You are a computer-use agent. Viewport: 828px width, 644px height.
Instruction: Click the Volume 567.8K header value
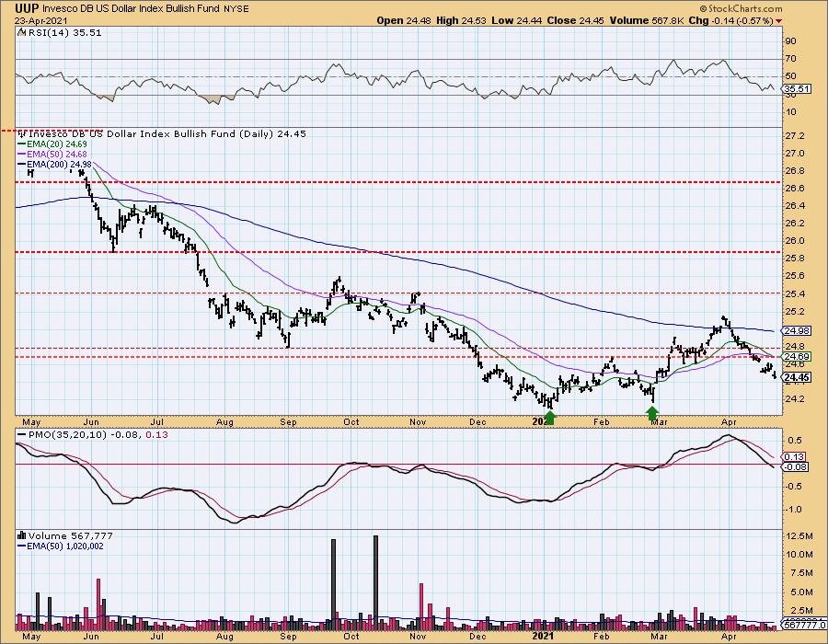point(647,20)
